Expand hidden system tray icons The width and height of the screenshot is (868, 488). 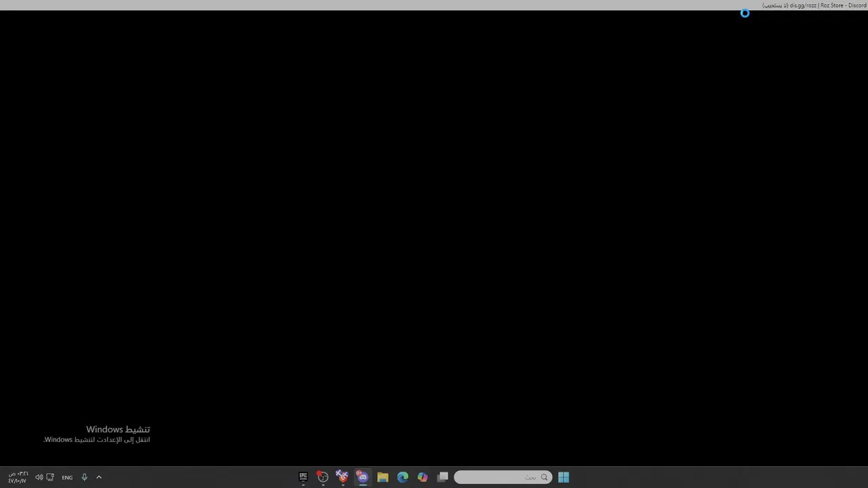[x=99, y=477]
